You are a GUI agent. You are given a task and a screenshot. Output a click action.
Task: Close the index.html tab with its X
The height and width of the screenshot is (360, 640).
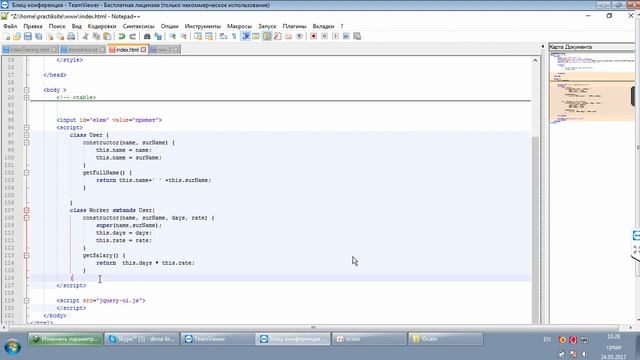[x=143, y=50]
